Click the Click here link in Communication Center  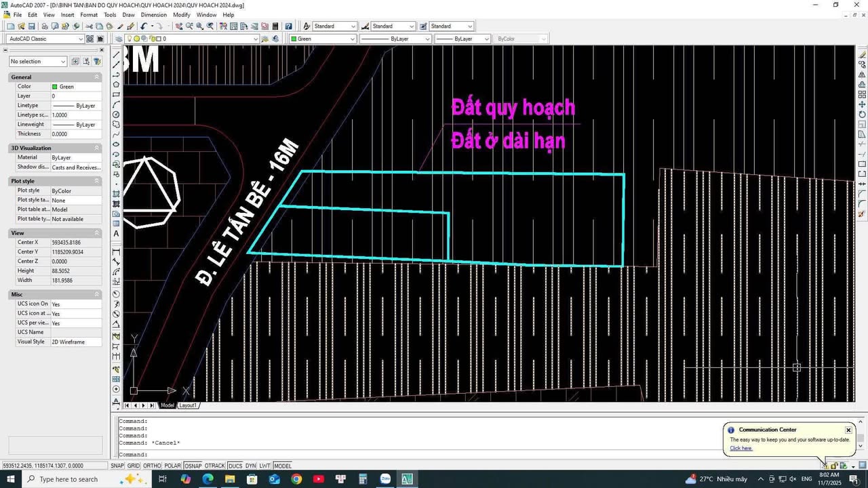coord(741,448)
